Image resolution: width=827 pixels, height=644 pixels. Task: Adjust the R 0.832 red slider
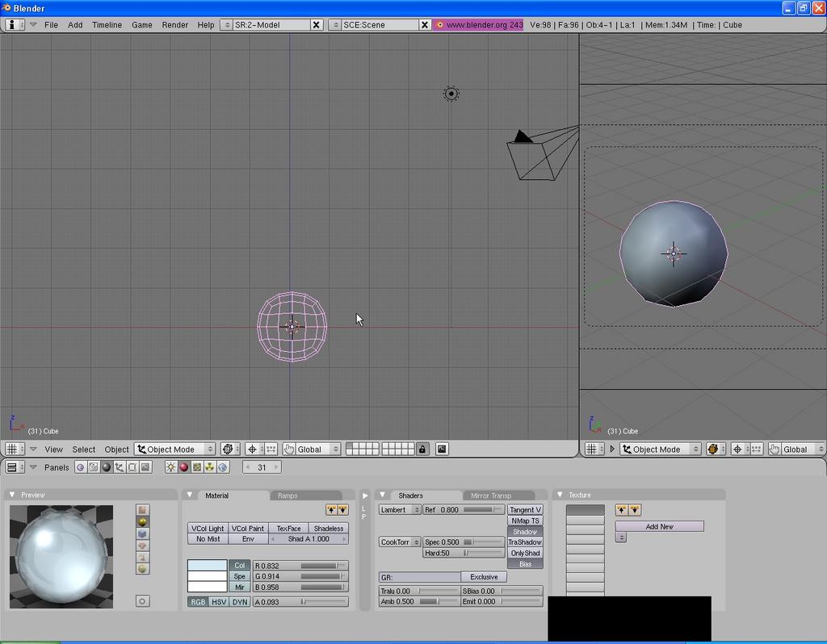[x=300, y=566]
